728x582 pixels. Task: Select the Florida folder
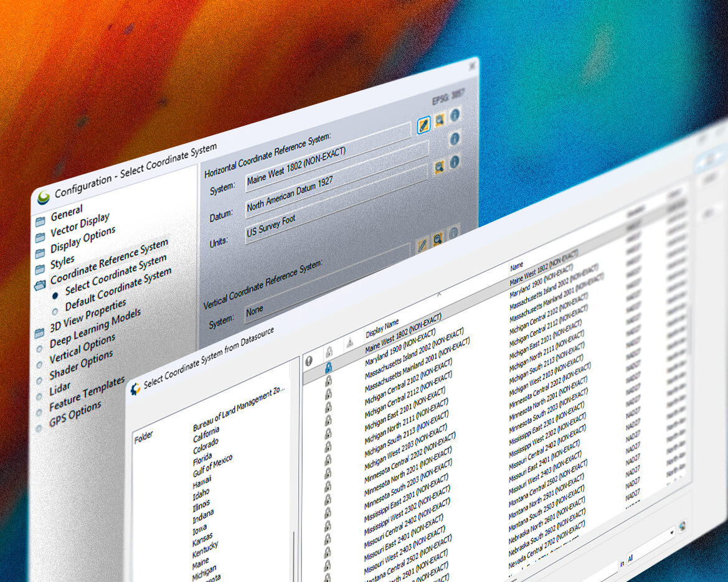(202, 460)
